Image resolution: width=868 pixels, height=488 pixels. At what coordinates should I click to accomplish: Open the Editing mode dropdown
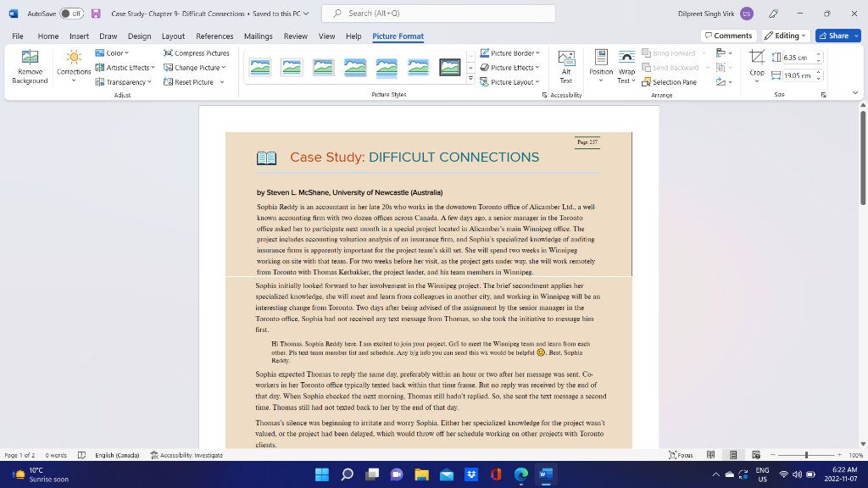click(786, 36)
